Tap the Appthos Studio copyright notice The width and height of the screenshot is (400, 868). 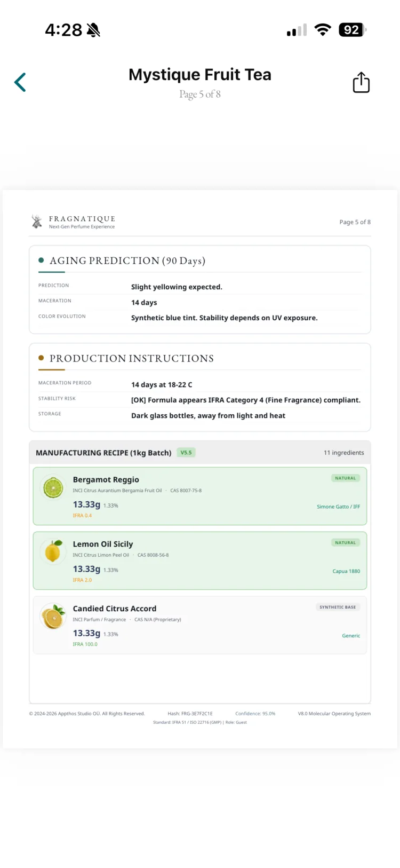(x=87, y=714)
